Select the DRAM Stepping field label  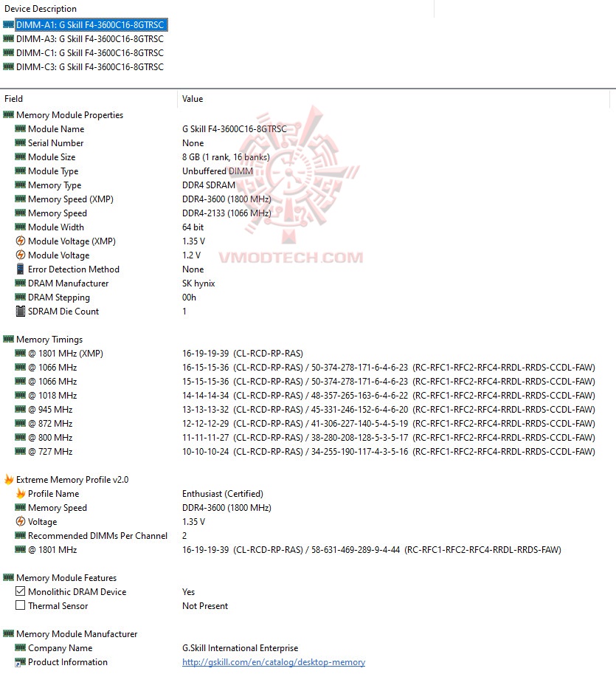(x=59, y=298)
